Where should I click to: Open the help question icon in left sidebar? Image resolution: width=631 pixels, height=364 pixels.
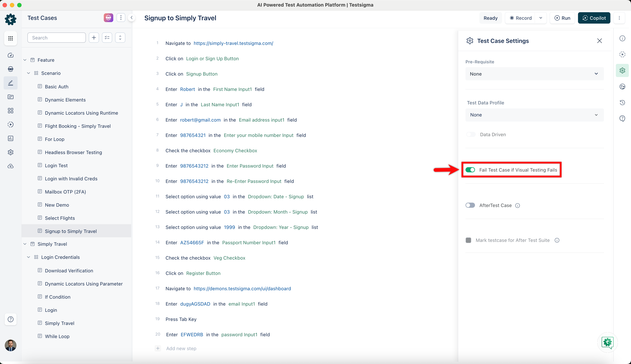pos(11,319)
